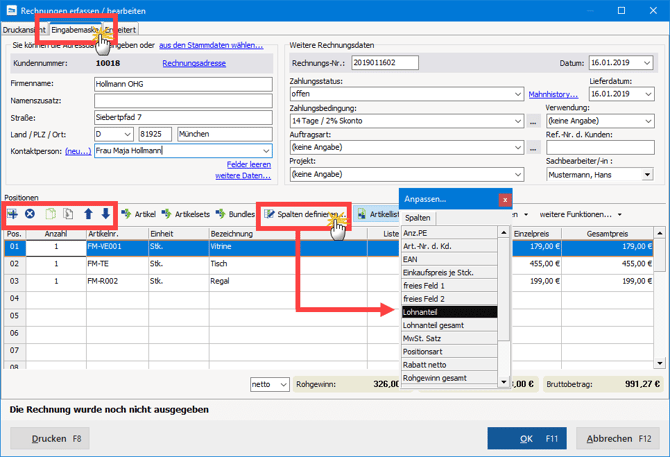Expand the Kontaktperson dropdown
The width and height of the screenshot is (670, 457).
coord(266,151)
